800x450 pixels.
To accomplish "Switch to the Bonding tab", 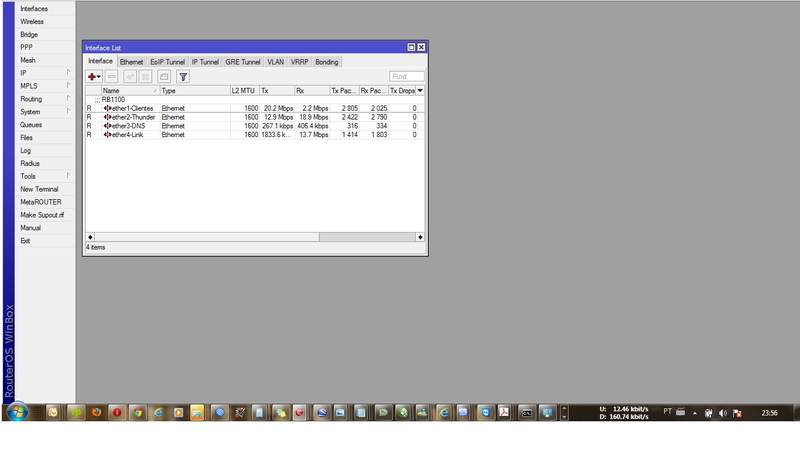I will pos(327,62).
